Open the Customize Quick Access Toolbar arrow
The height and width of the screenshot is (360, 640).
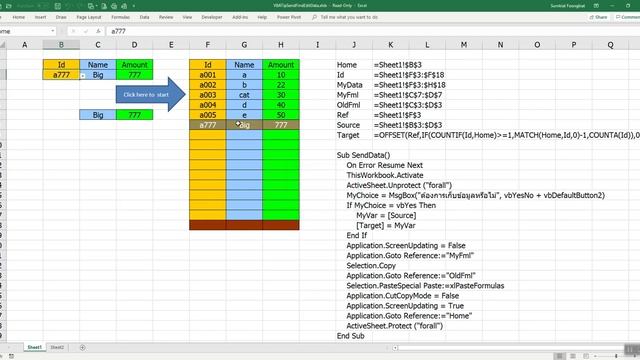(x=133, y=6)
